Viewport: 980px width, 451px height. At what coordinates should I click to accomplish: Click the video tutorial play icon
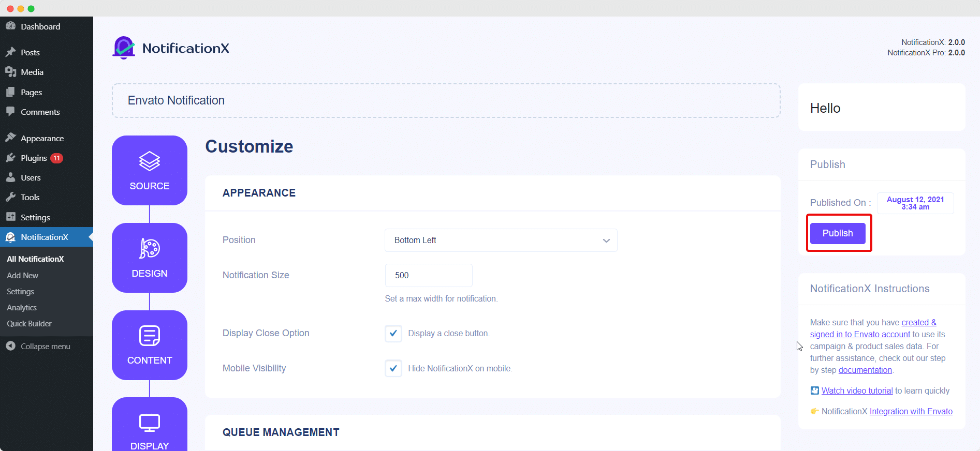815,390
